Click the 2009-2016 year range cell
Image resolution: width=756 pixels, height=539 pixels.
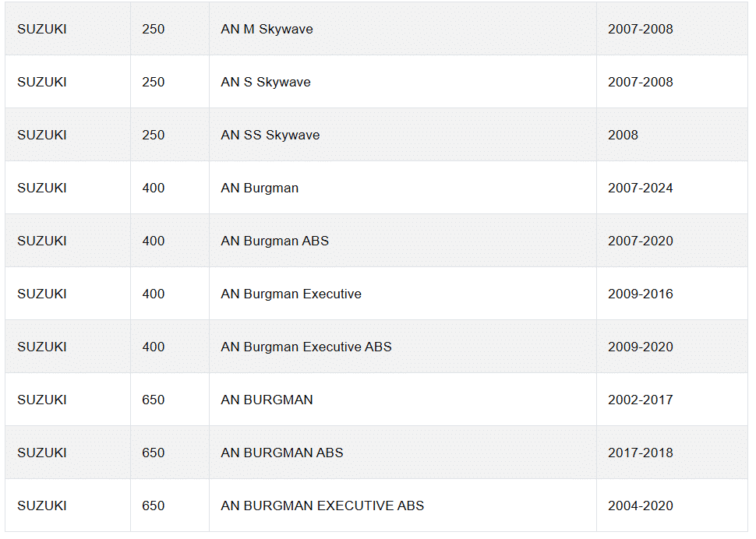point(640,294)
